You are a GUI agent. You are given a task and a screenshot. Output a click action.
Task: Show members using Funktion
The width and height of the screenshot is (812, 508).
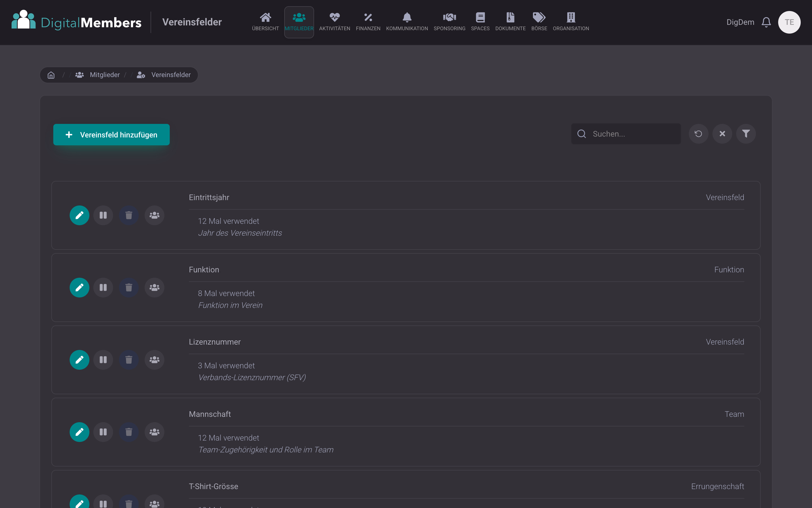click(x=154, y=288)
